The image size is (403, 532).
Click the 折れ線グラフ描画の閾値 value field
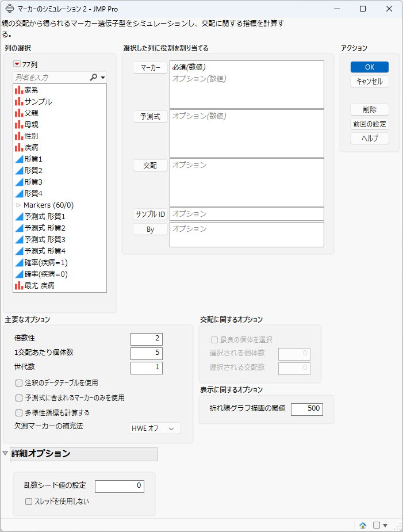[x=307, y=409]
